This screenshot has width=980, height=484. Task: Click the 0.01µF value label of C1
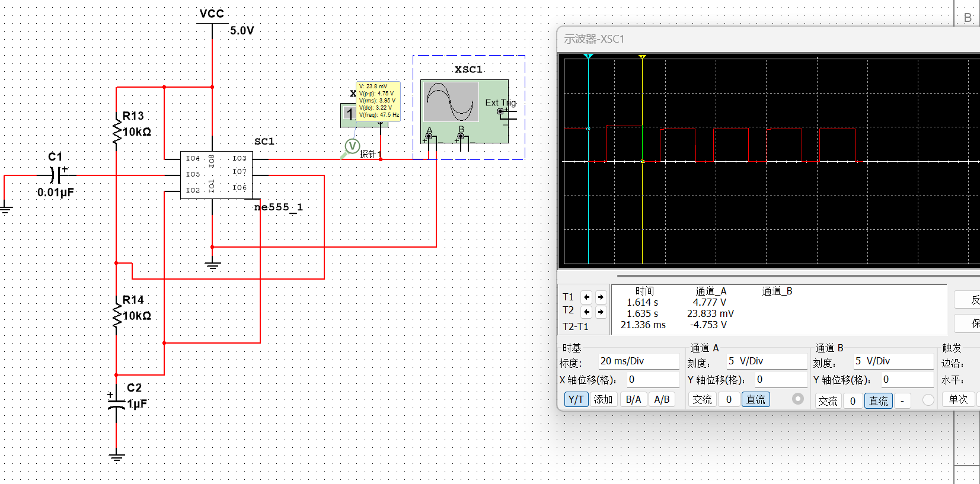[56, 193]
